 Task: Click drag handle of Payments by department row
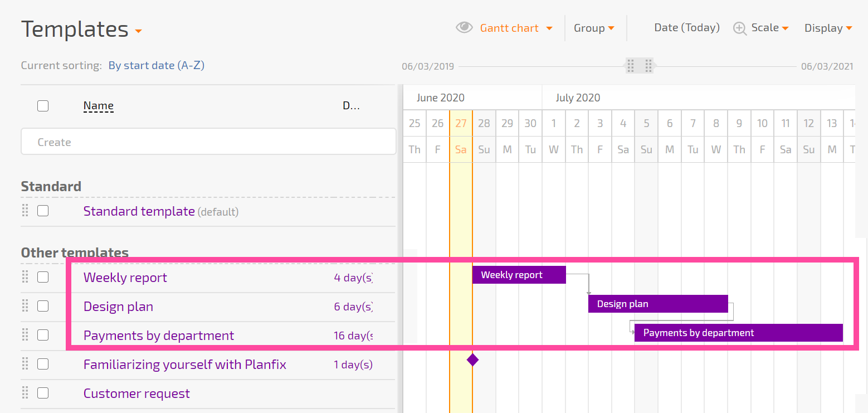(25, 335)
